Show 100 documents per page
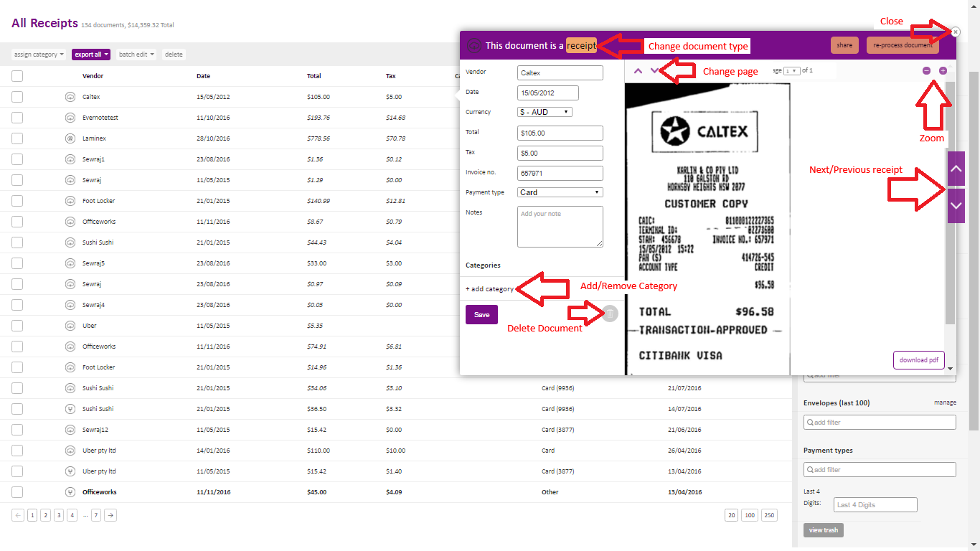The image size is (980, 551). tap(750, 515)
